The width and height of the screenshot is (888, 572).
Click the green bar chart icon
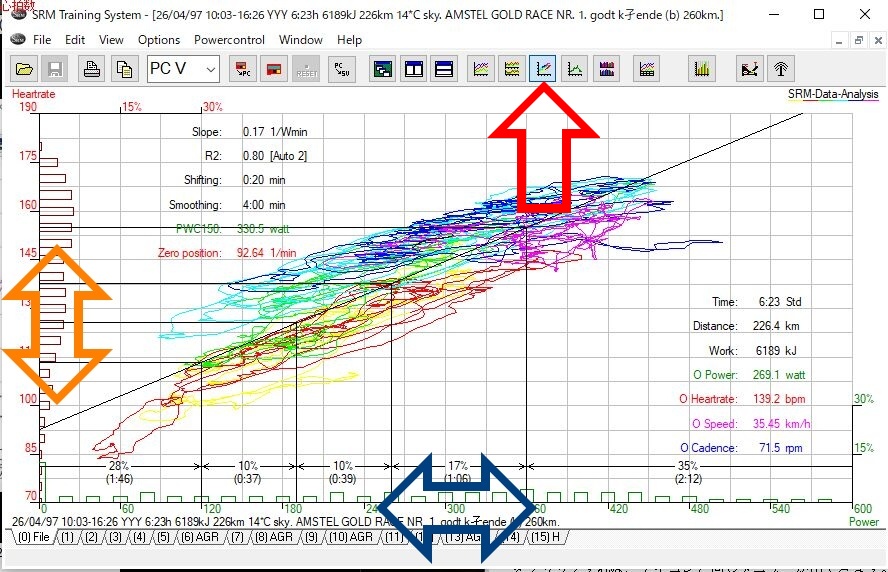(x=702, y=69)
